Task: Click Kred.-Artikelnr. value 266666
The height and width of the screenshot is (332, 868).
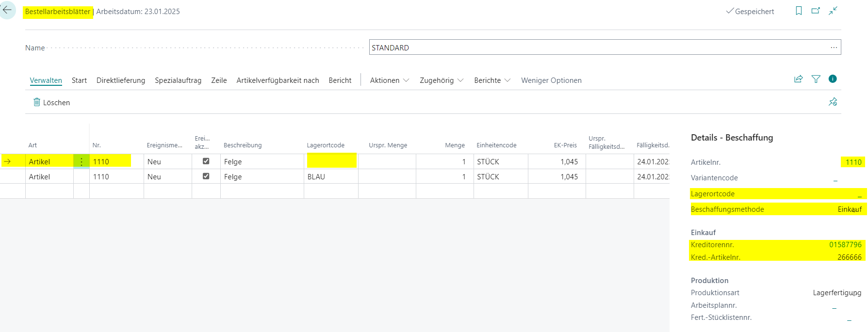Action: pyautogui.click(x=850, y=257)
